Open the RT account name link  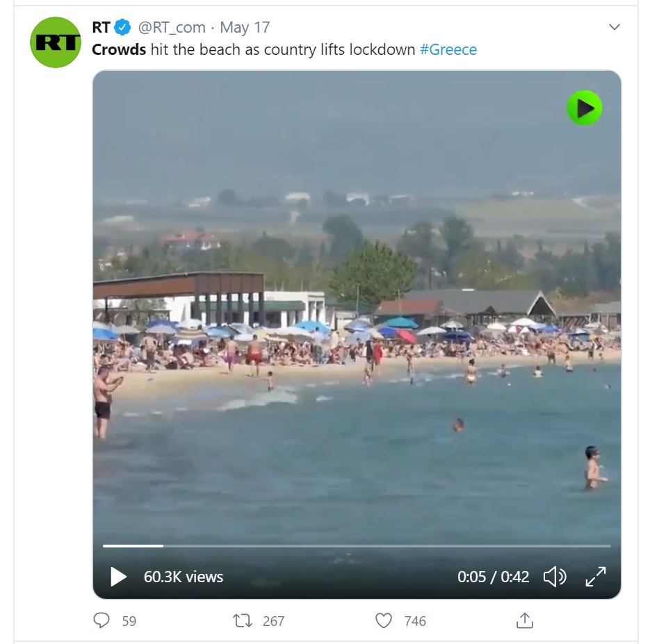(101, 27)
